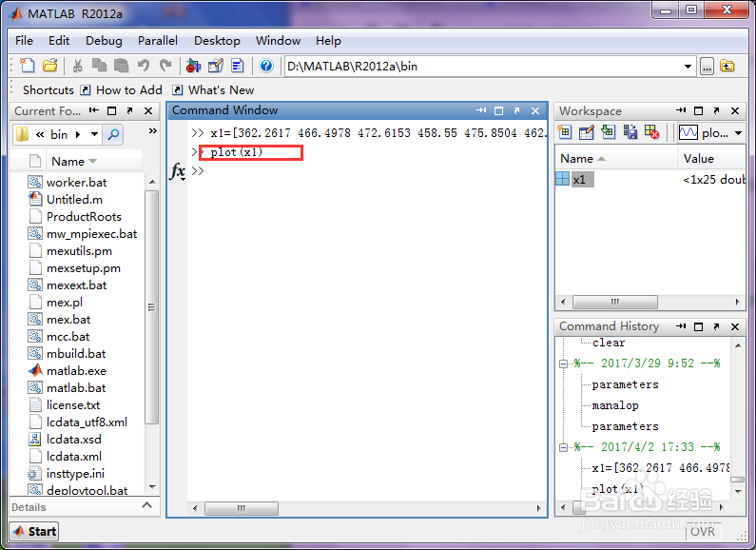Open the plot type dropdown arrow in Workspace

[739, 132]
